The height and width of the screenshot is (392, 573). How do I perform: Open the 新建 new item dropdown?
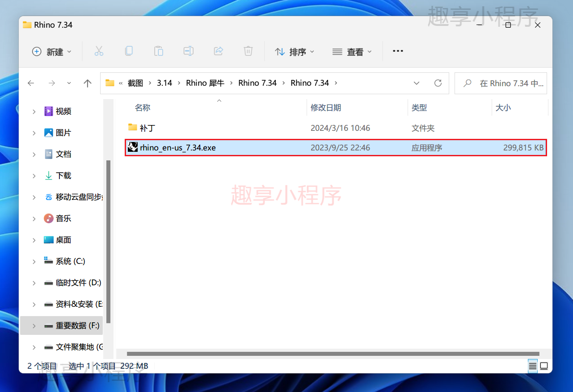tap(52, 52)
